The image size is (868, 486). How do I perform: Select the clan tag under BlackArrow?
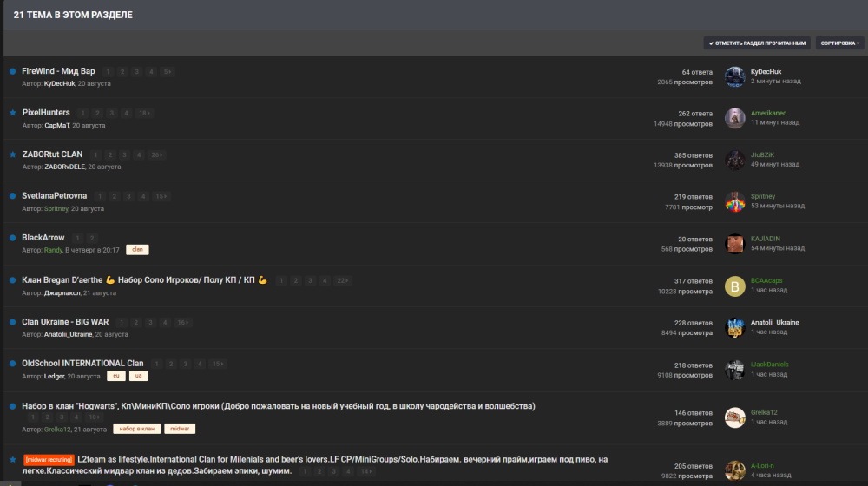(137, 249)
